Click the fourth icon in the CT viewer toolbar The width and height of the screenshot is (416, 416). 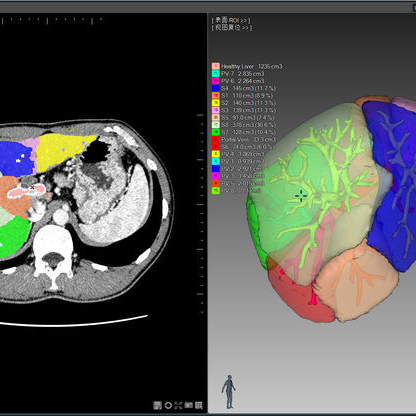(189, 406)
